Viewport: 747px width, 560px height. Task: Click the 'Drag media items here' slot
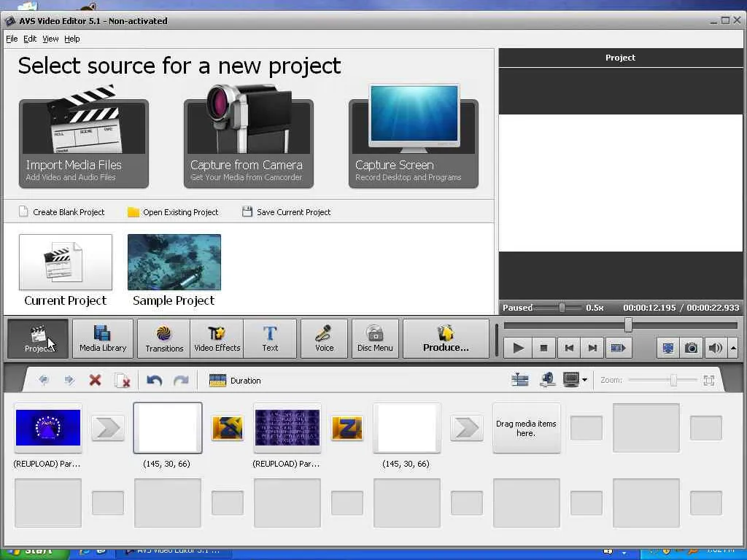(527, 427)
